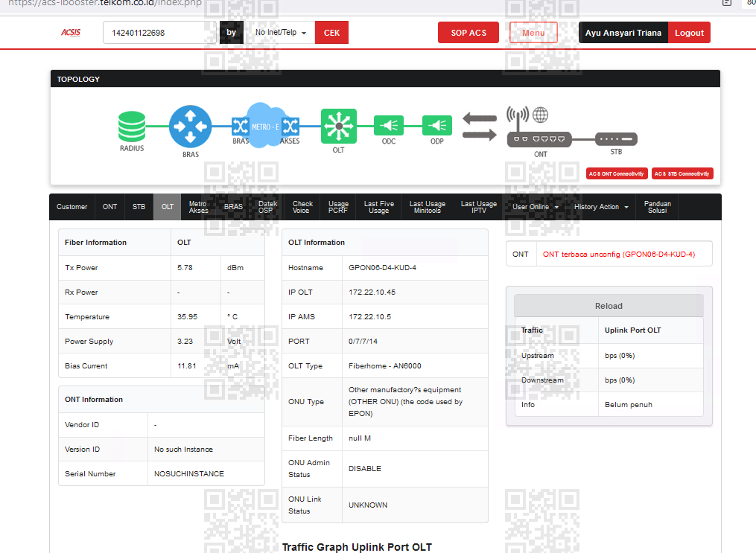This screenshot has height=553, width=756.
Task: Click the AKSES switch icon
Action: [x=290, y=127]
